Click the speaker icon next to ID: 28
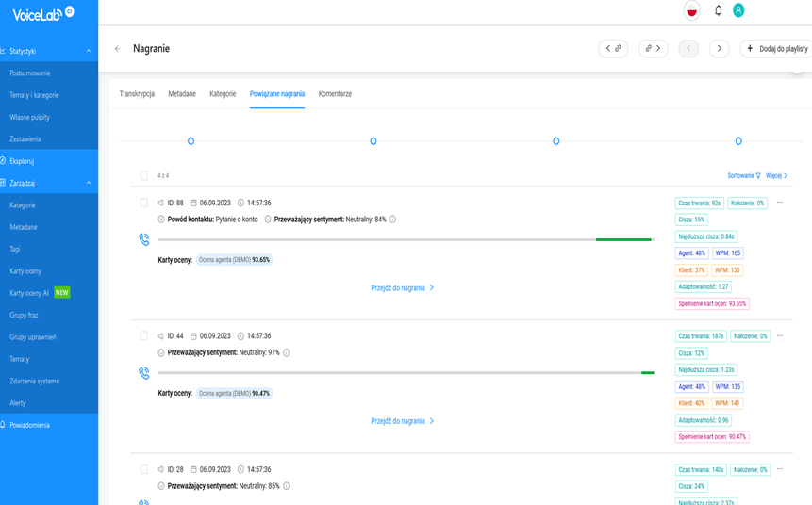 pos(161,470)
